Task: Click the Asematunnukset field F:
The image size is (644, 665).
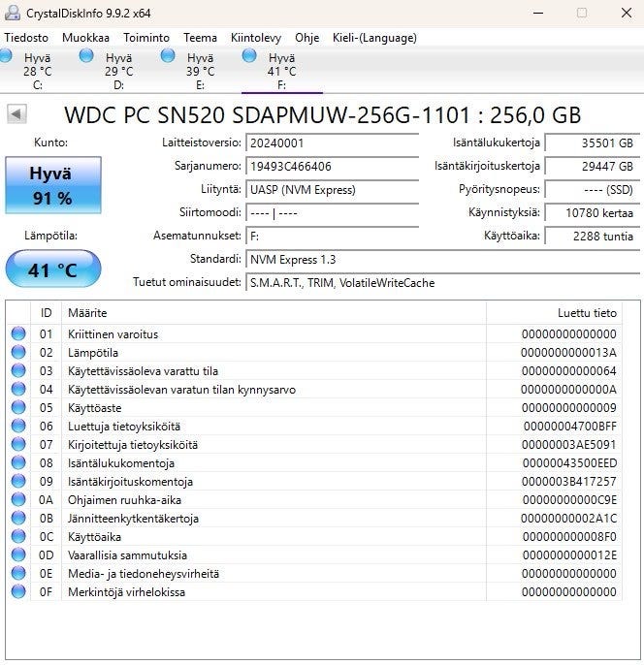Action: (332, 237)
